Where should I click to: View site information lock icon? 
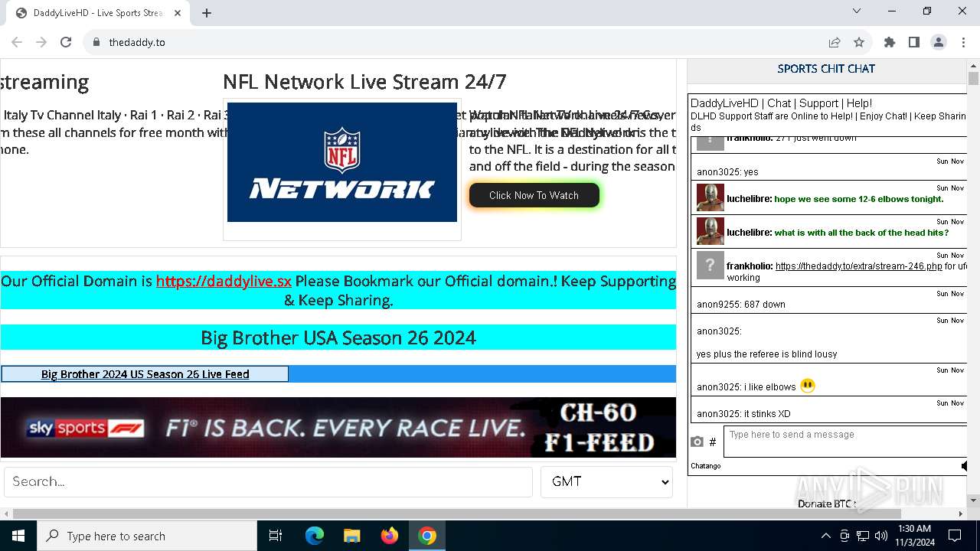[x=96, y=42]
